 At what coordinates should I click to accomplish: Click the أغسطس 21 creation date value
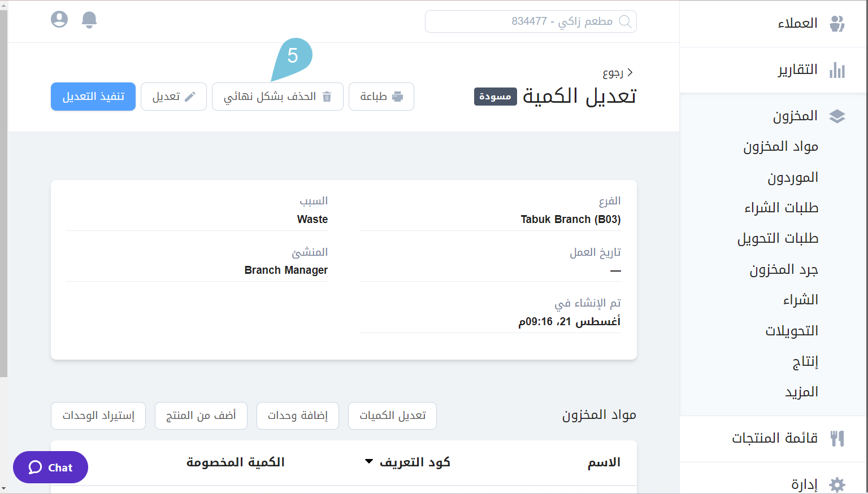point(570,322)
